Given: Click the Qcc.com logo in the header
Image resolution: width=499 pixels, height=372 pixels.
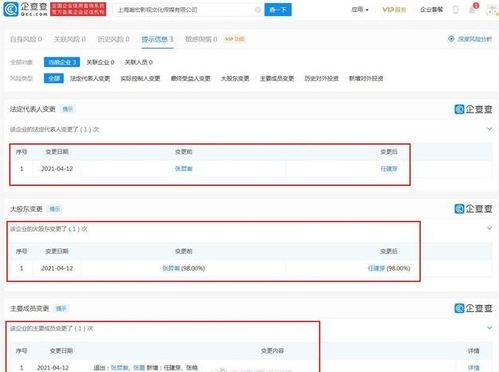Looking at the screenshot, I should (25, 9).
